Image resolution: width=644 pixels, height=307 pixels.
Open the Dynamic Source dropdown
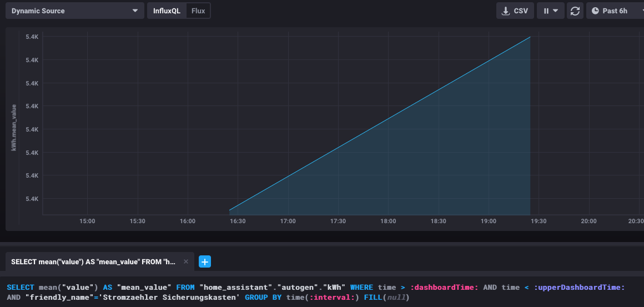point(74,11)
